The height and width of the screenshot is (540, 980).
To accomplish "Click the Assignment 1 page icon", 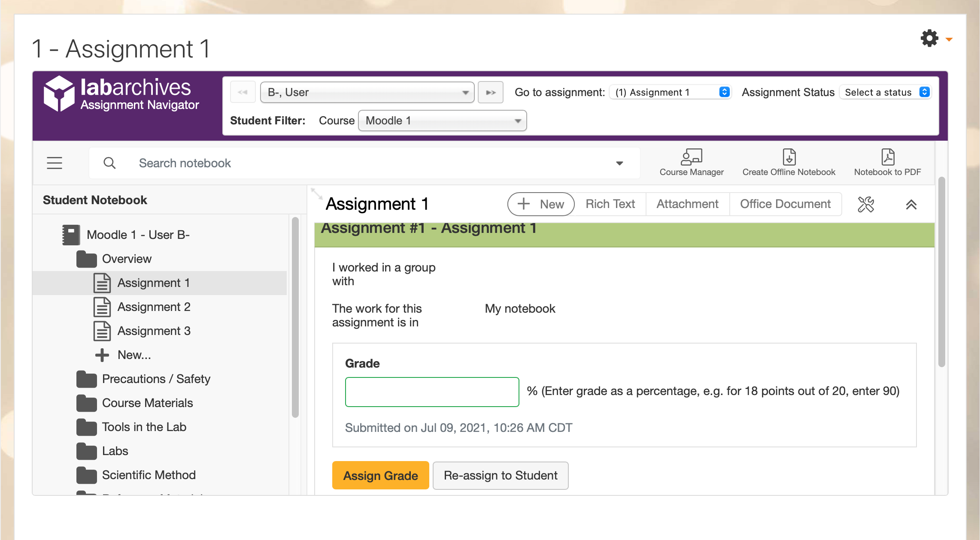I will [x=102, y=283].
